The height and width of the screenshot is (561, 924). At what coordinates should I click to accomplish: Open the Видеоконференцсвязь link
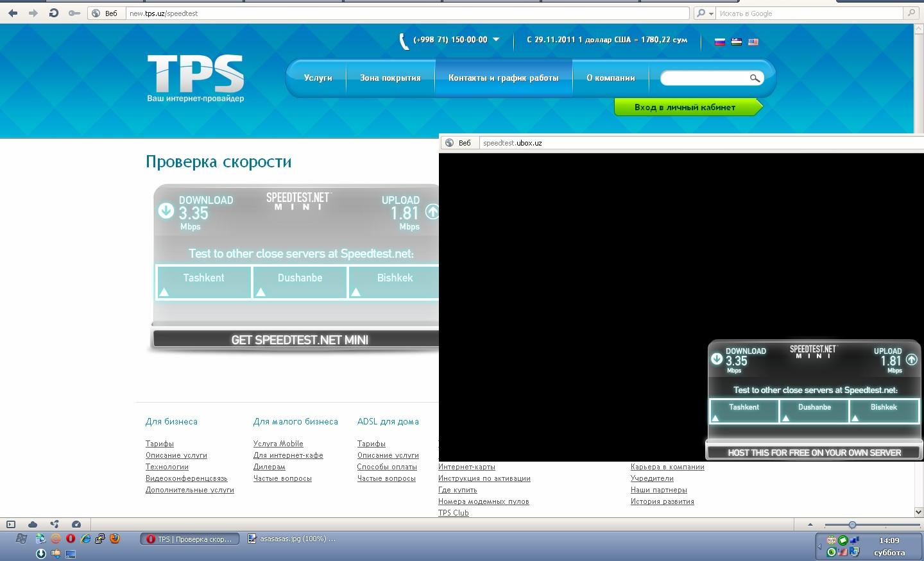point(186,478)
